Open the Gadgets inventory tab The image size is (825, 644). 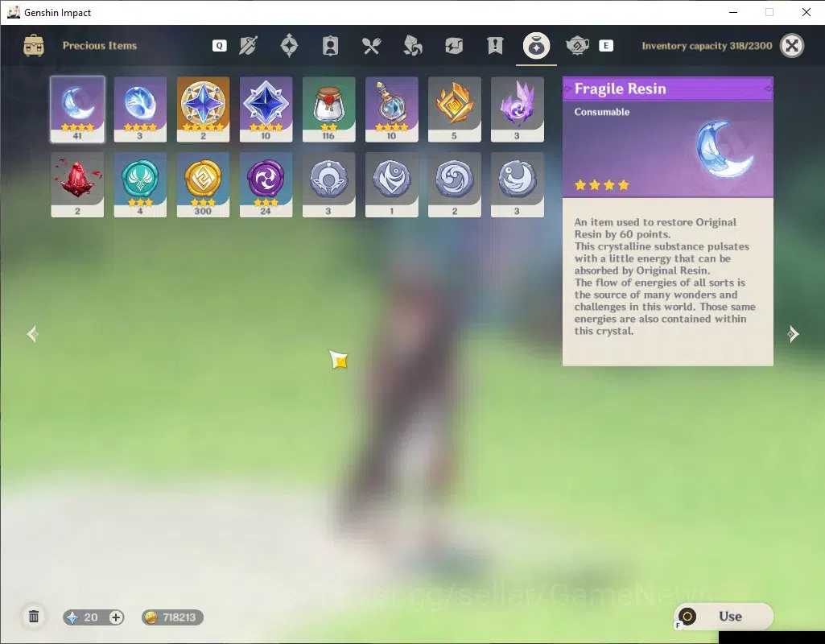pos(453,46)
